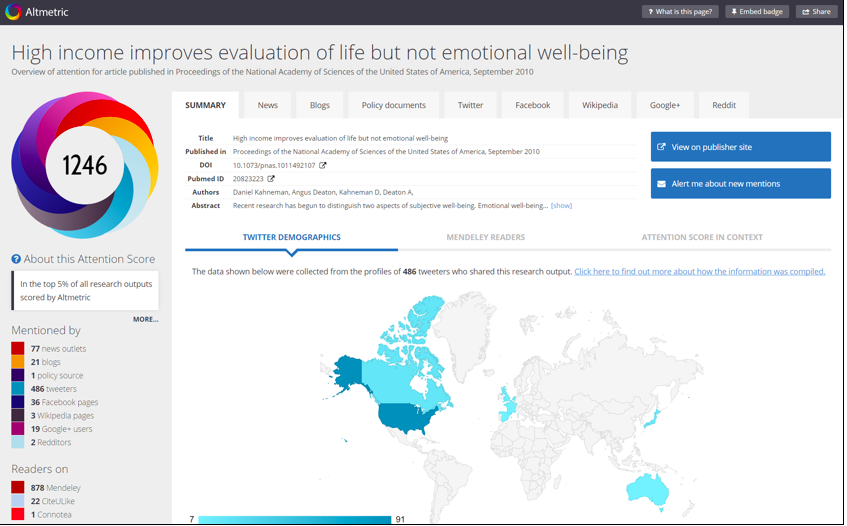This screenshot has width=847, height=526.
Task: Click the navy Facebook pages swatch
Action: point(18,402)
